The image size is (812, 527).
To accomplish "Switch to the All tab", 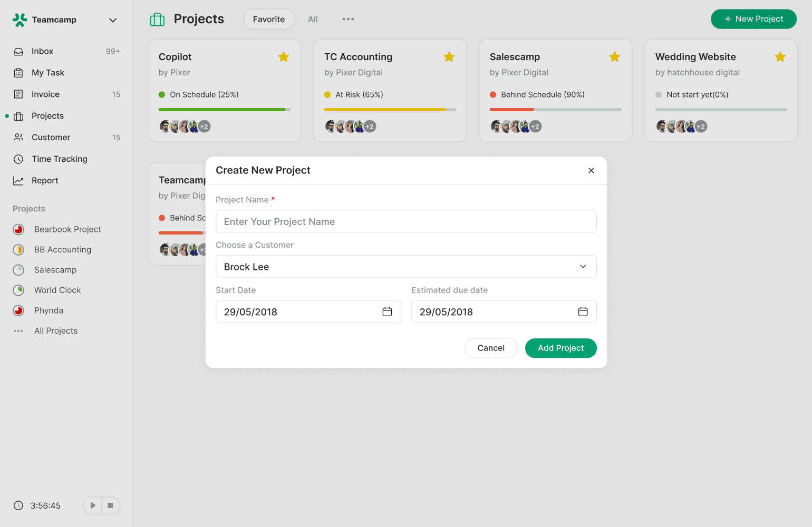I will tap(313, 19).
